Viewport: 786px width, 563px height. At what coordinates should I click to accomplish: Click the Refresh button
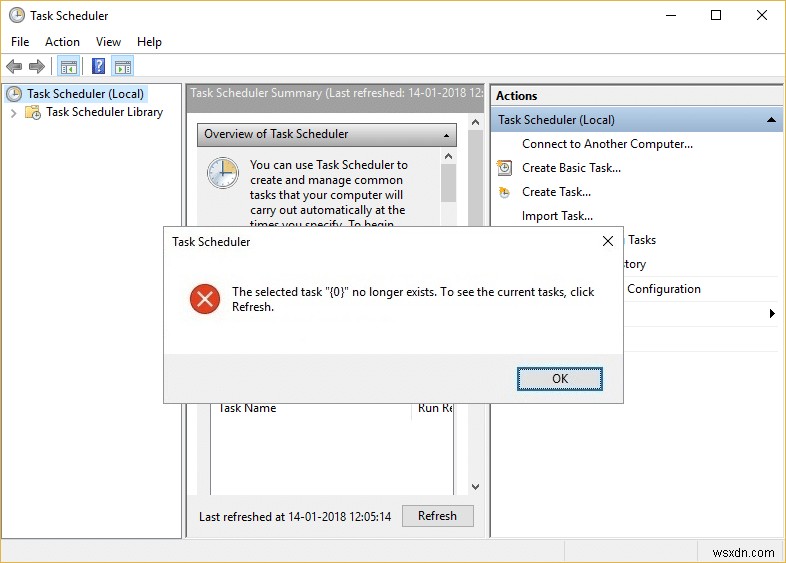click(438, 516)
